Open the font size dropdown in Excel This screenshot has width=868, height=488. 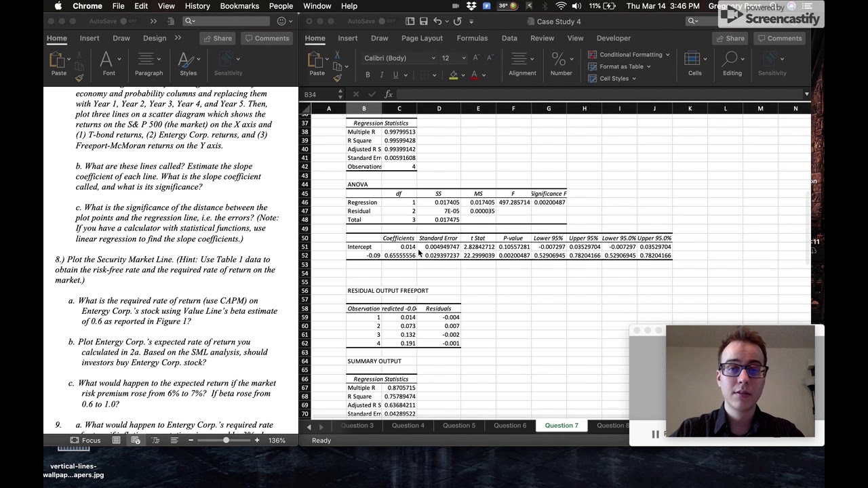click(463, 58)
